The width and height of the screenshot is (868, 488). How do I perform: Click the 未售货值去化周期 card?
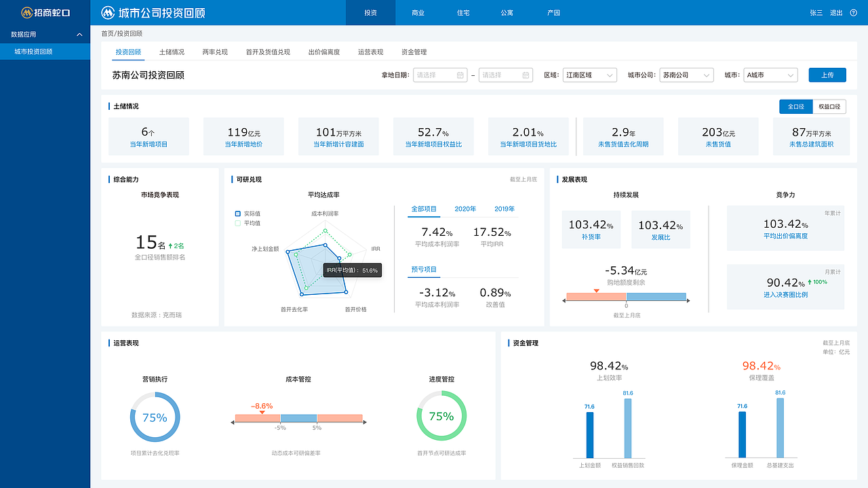[623, 136]
